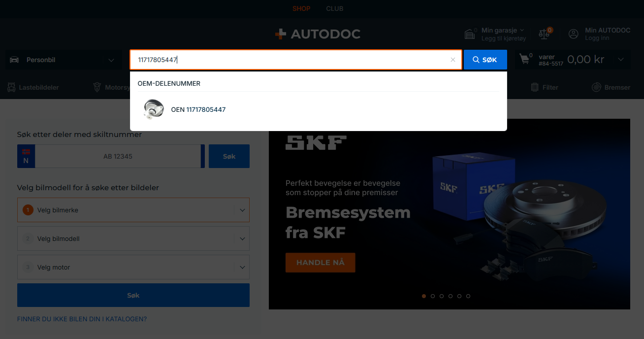The height and width of the screenshot is (339, 644).
Task: Click the car icon in Personbil selector
Action: (14, 60)
